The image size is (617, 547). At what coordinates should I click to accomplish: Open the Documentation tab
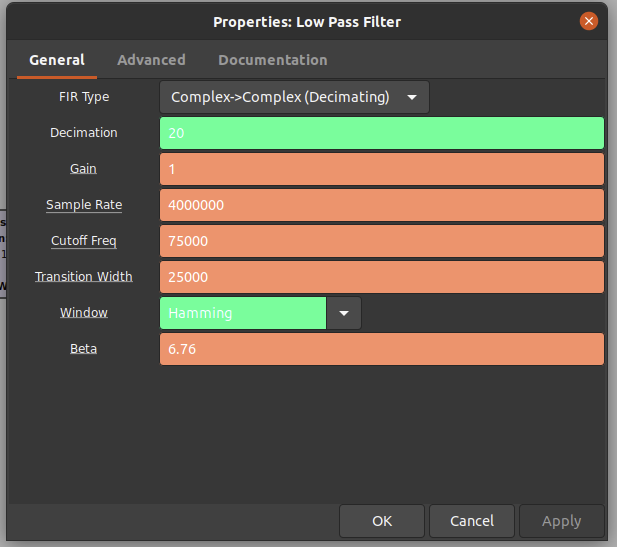272,60
